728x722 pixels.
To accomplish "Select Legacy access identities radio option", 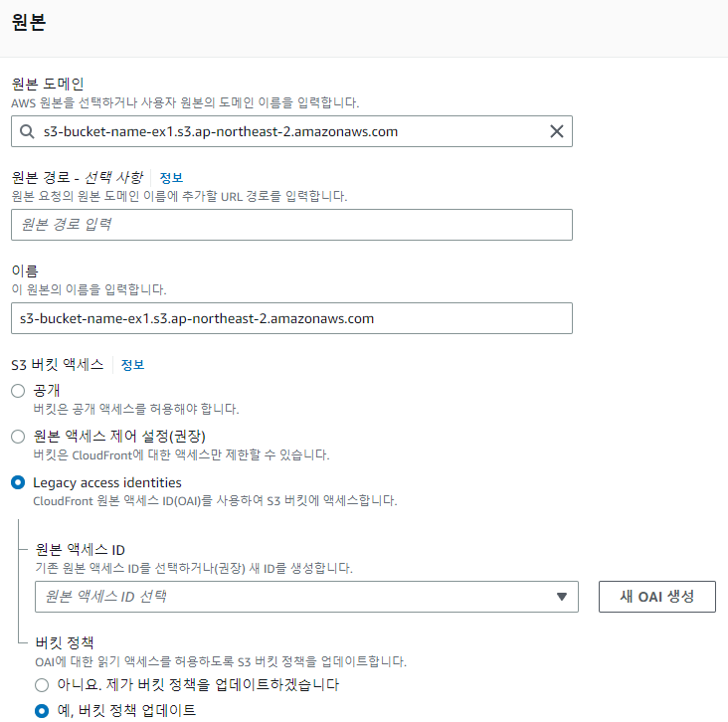I will click(x=18, y=483).
